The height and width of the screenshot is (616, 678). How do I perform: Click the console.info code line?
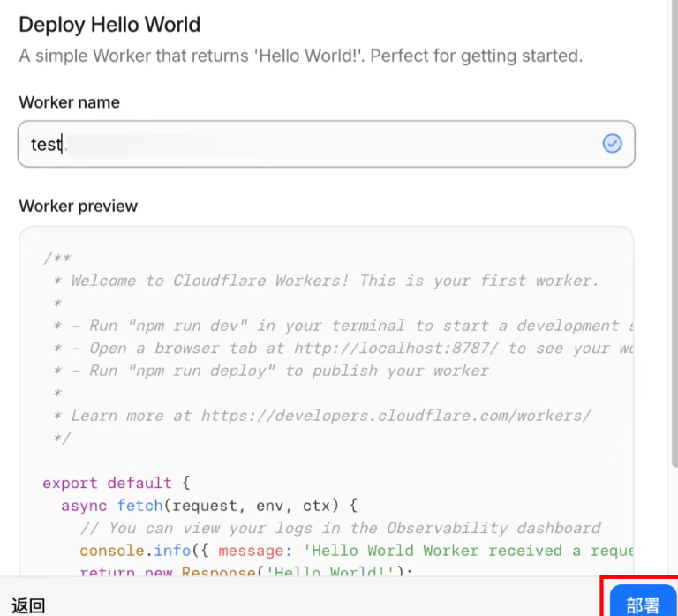pos(353,551)
